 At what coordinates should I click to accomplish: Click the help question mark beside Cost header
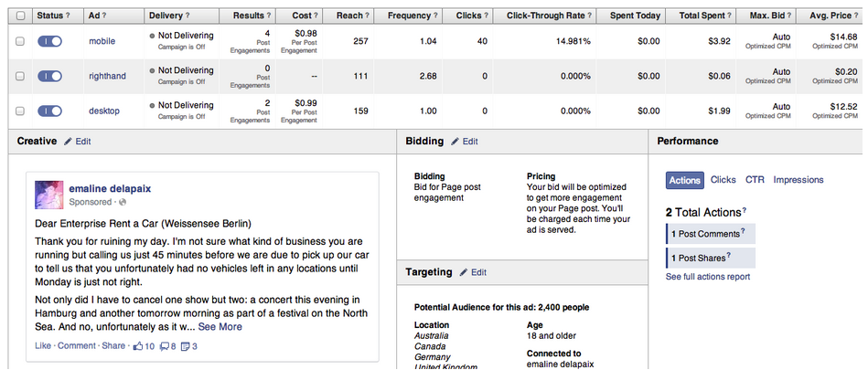click(316, 16)
